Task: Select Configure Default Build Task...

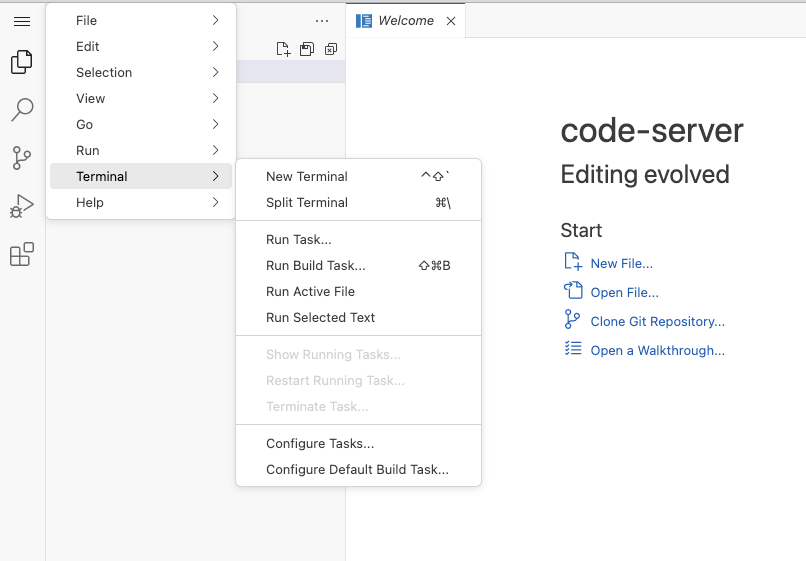Action: [x=358, y=469]
